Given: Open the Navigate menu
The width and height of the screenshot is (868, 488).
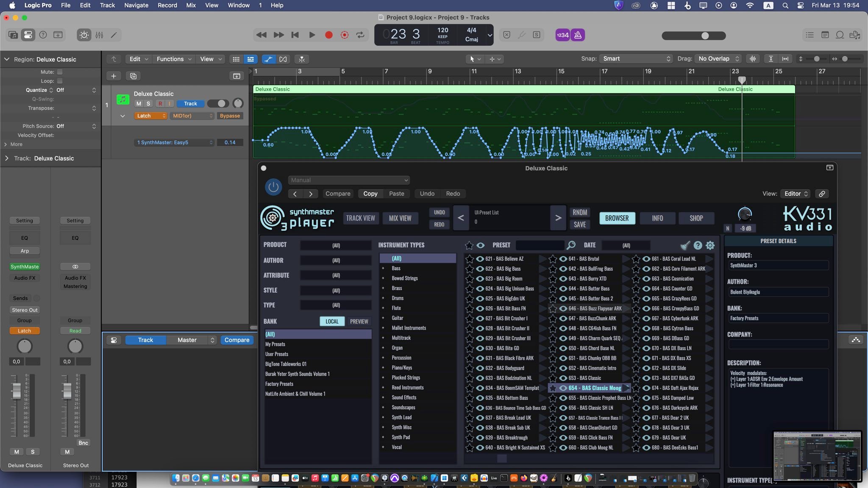Looking at the screenshot, I should 136,6.
